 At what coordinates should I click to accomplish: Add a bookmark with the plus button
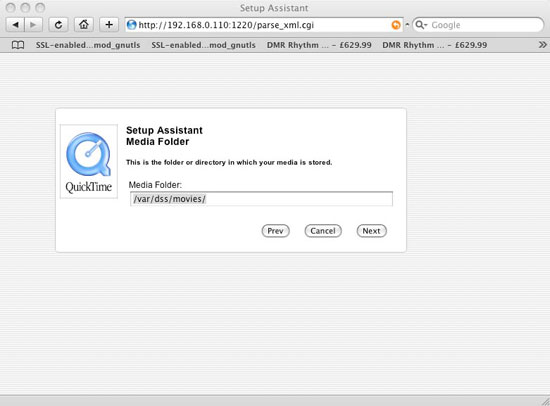coord(109,25)
